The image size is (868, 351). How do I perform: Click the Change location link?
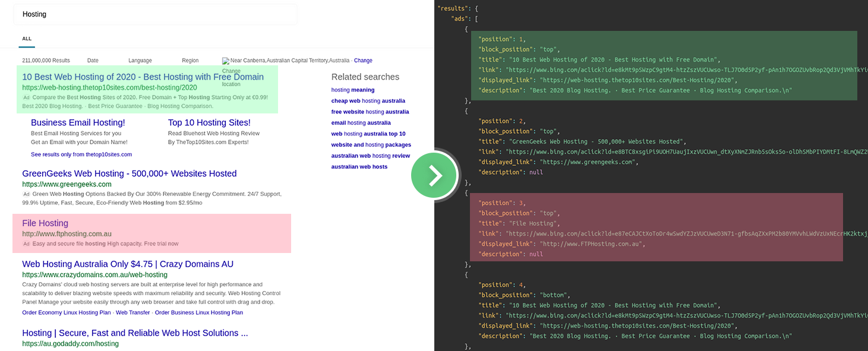[363, 61]
